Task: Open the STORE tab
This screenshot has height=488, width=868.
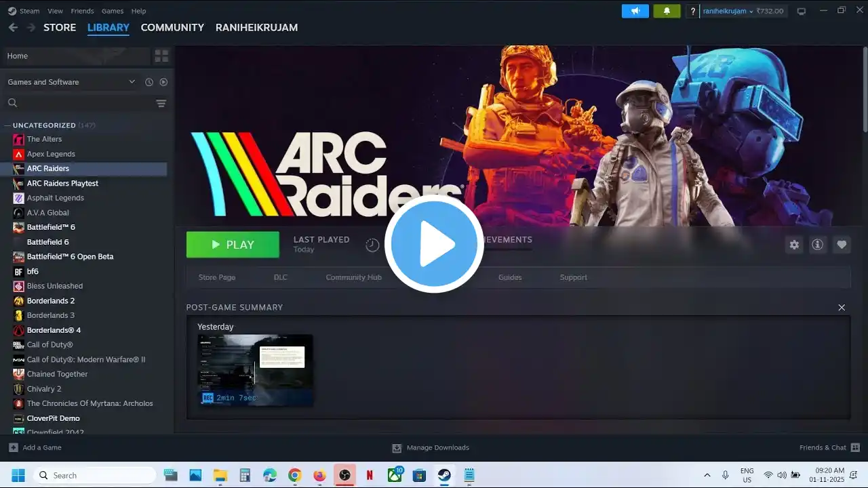Action: (60, 28)
